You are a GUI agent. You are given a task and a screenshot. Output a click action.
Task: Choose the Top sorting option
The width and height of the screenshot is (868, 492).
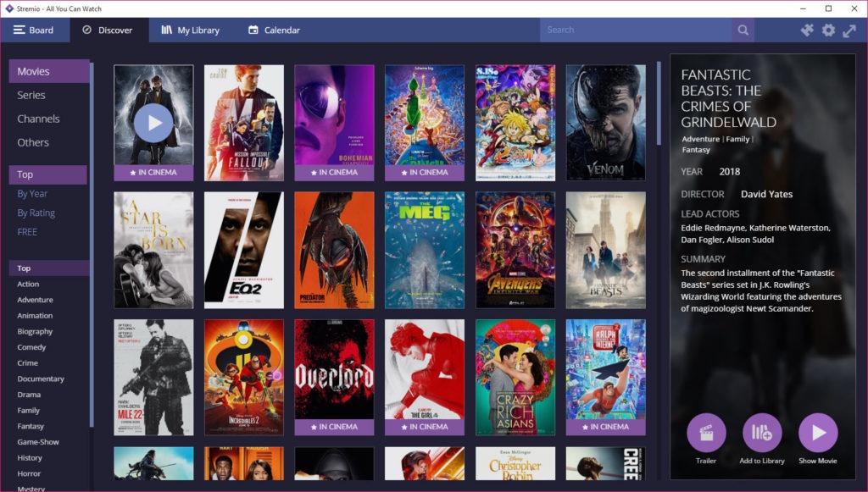pos(47,174)
